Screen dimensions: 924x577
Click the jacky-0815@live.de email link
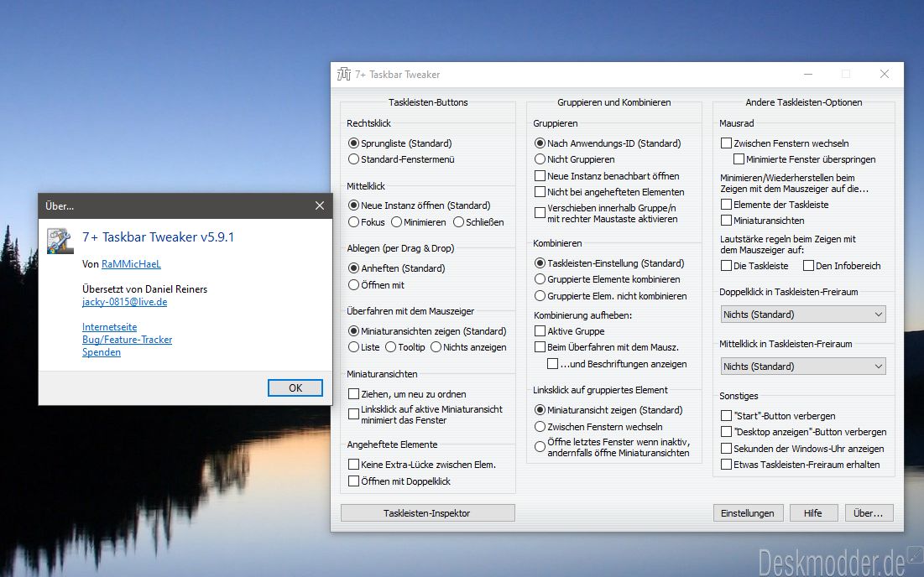click(x=125, y=302)
